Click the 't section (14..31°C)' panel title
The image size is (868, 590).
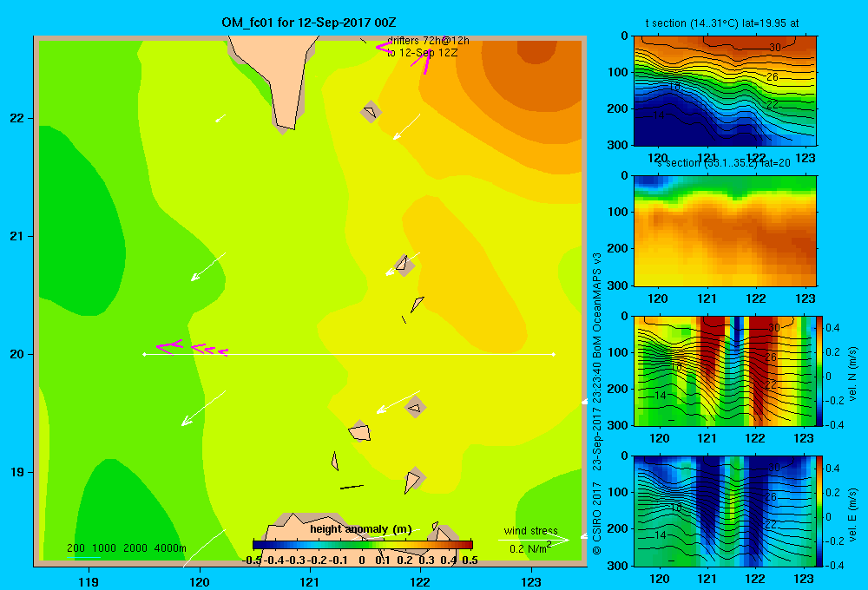(x=722, y=23)
